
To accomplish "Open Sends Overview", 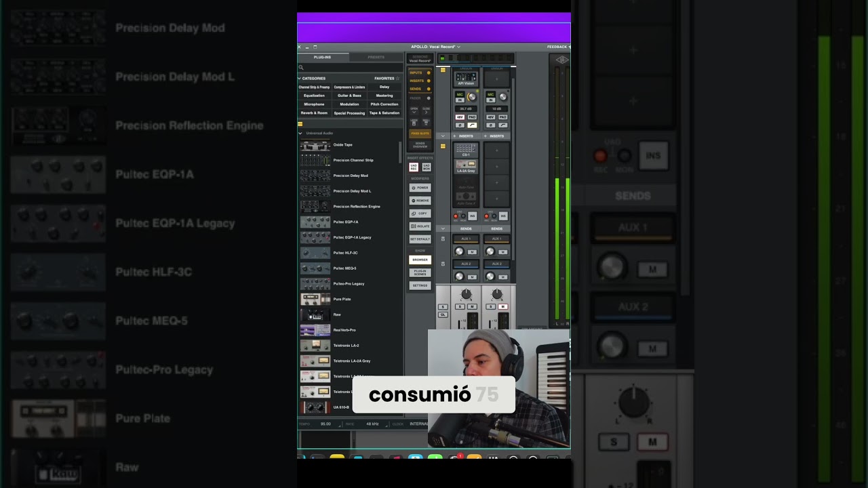I will point(420,145).
